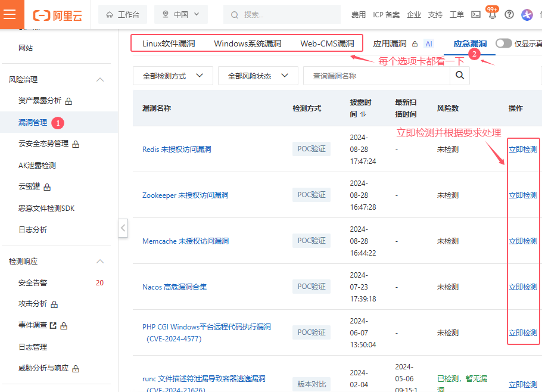Select 漏洞管理 in the sidebar

(x=33, y=122)
